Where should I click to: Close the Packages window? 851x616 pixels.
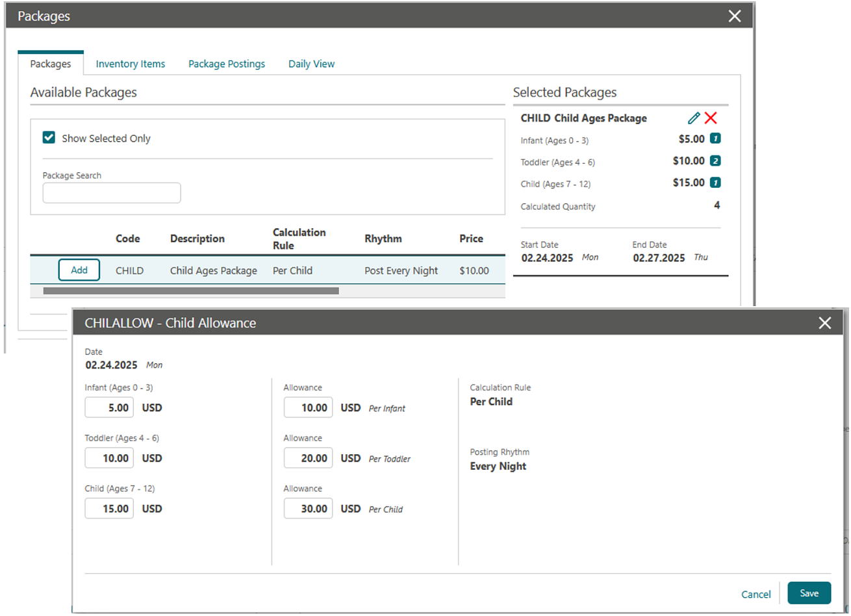[x=735, y=16]
